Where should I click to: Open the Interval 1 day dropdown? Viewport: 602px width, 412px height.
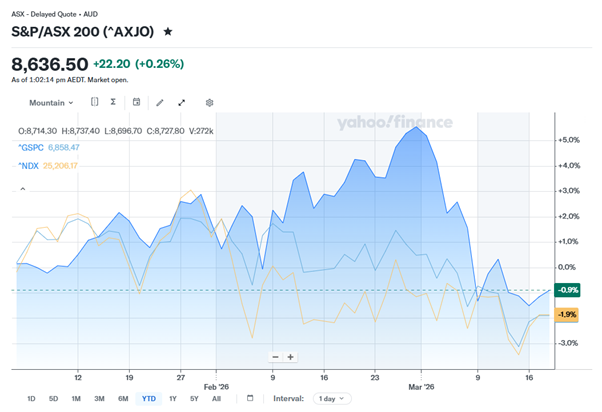pyautogui.click(x=332, y=399)
